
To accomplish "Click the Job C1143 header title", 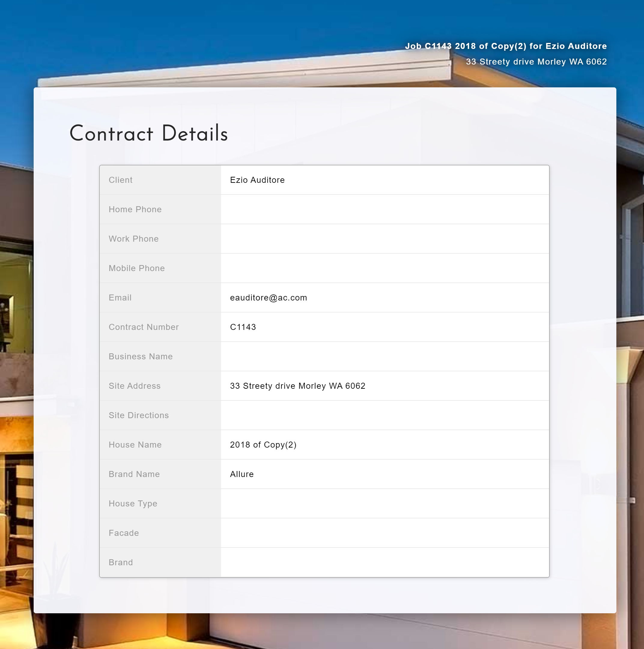I will coord(506,46).
